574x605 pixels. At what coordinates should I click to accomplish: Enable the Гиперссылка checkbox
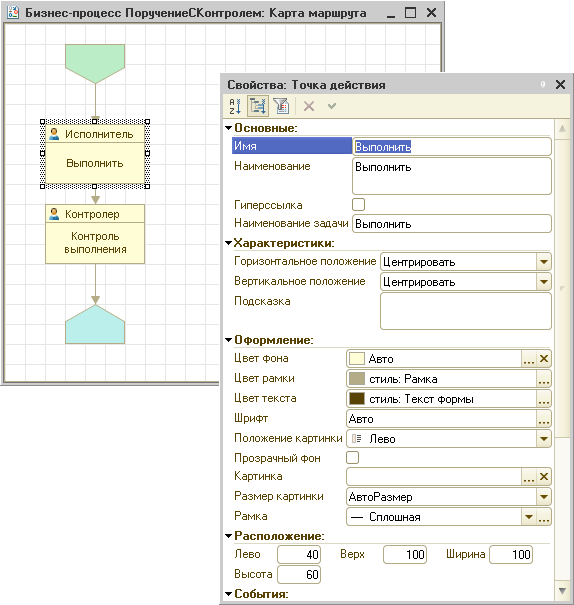[358, 204]
